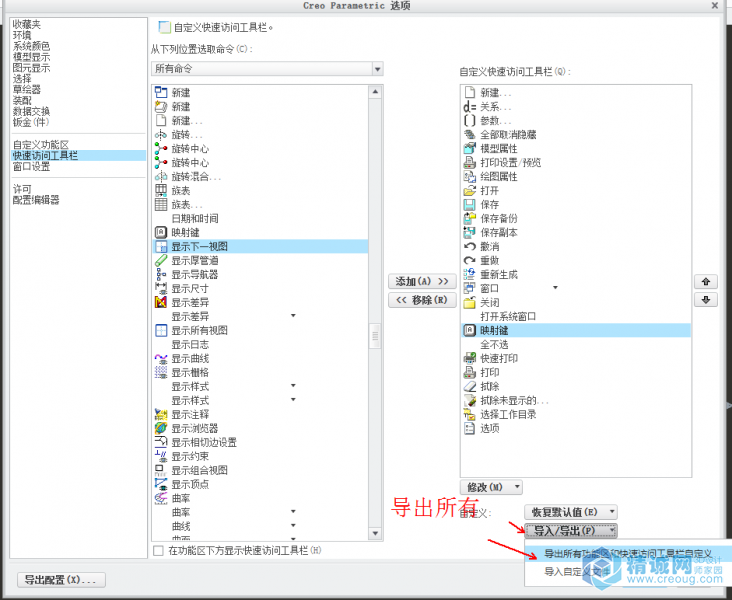Click the 快速打印 icon
The width and height of the screenshot is (732, 600).
click(469, 358)
